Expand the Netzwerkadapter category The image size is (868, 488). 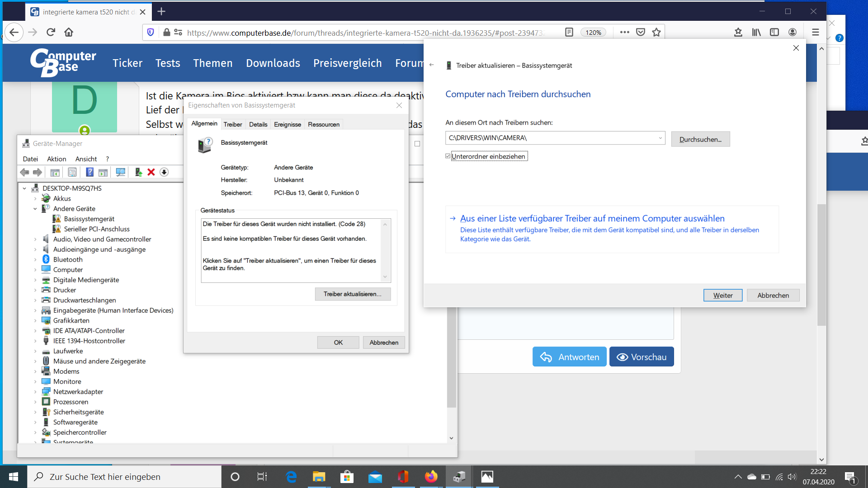(x=35, y=392)
